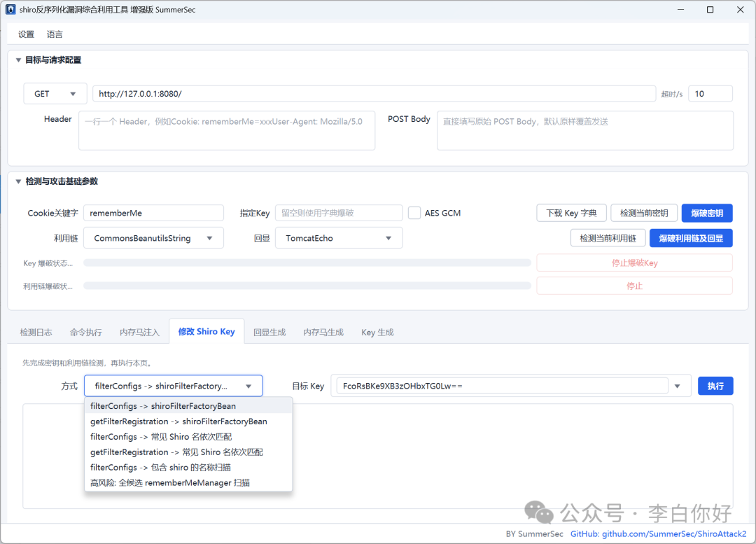Open the 设置 menu
The image size is (756, 544).
coord(26,34)
